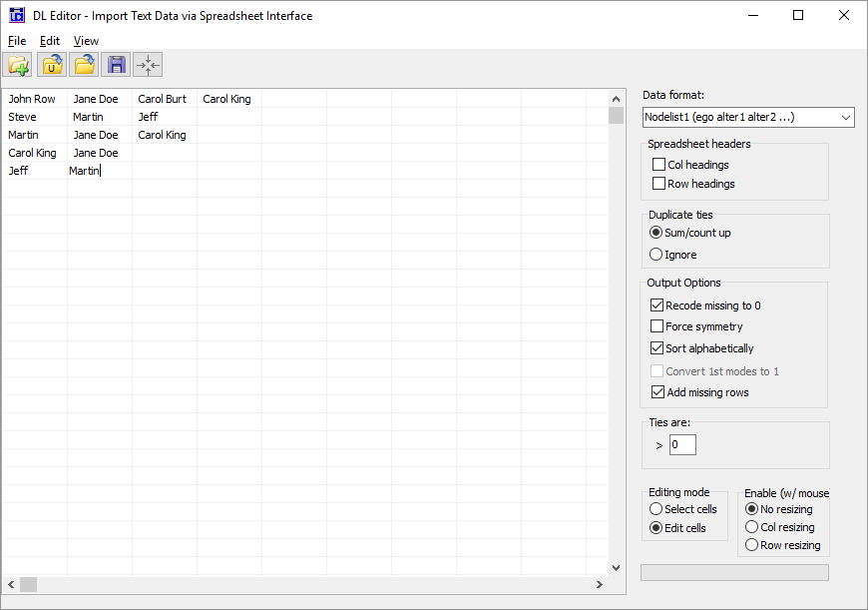
Task: Click the cell containing Carol Burt
Action: (163, 99)
